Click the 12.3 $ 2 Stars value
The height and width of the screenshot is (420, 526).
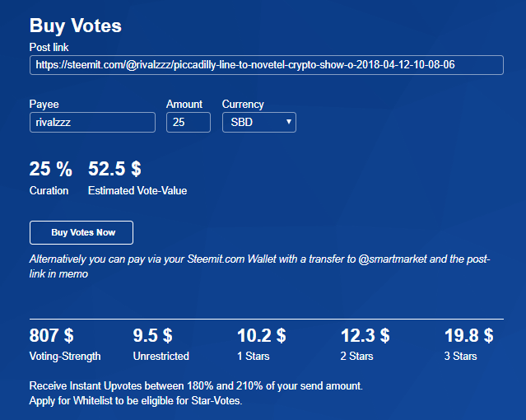[x=365, y=335]
